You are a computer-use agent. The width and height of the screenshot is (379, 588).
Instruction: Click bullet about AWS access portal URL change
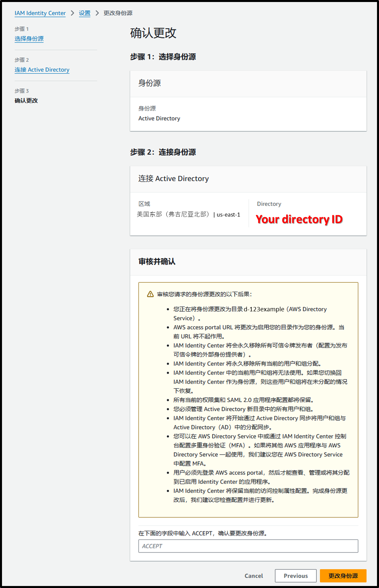(259, 332)
